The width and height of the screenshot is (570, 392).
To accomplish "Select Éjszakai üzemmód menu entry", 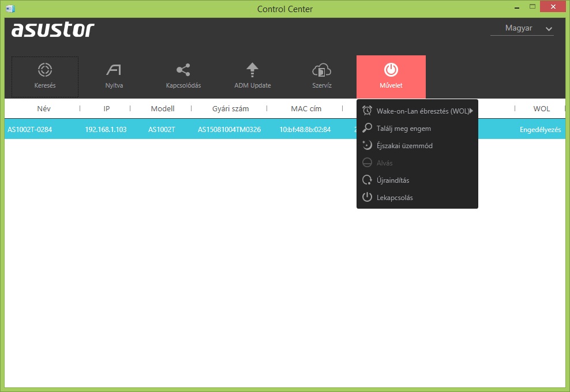I will (x=417, y=146).
